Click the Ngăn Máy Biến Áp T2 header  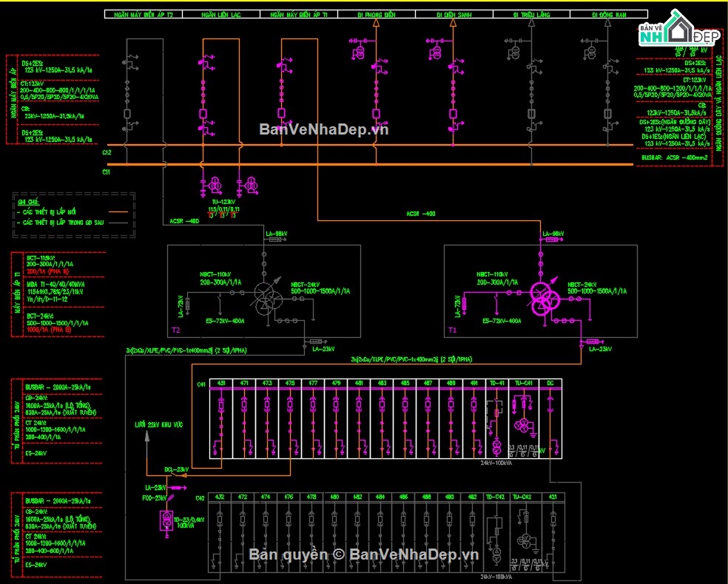click(x=144, y=14)
